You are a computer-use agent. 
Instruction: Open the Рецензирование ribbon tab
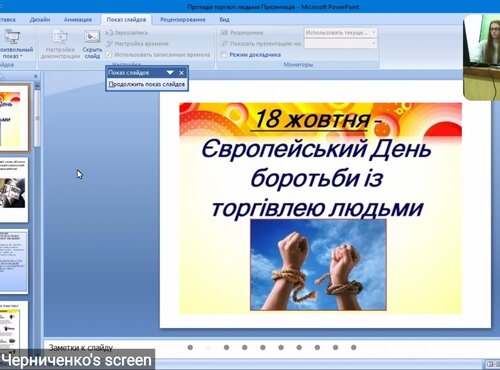pyautogui.click(x=183, y=20)
